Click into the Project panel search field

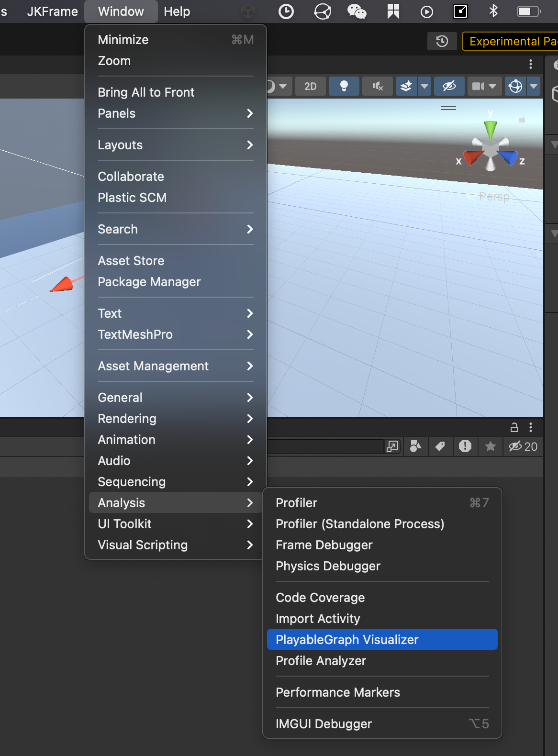325,446
